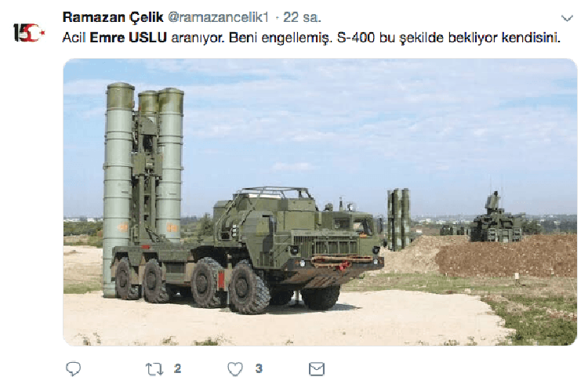Screen dimensions: 588x384
Task: Send tweet via envelope message icon
Action: (317, 369)
